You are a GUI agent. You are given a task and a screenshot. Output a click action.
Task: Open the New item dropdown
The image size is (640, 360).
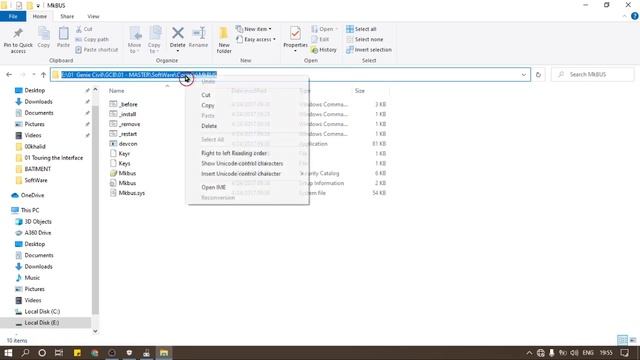pyautogui.click(x=253, y=29)
